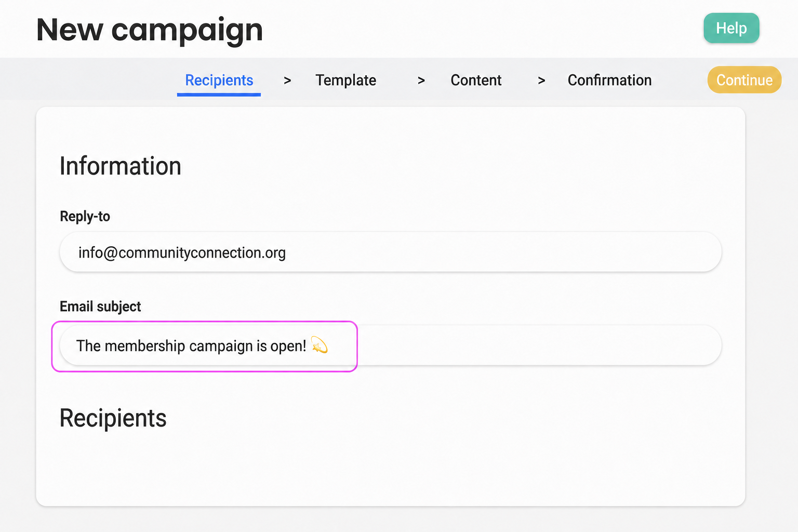Click the arrow before Confirmation
The image size is (798, 532).
[x=541, y=81]
